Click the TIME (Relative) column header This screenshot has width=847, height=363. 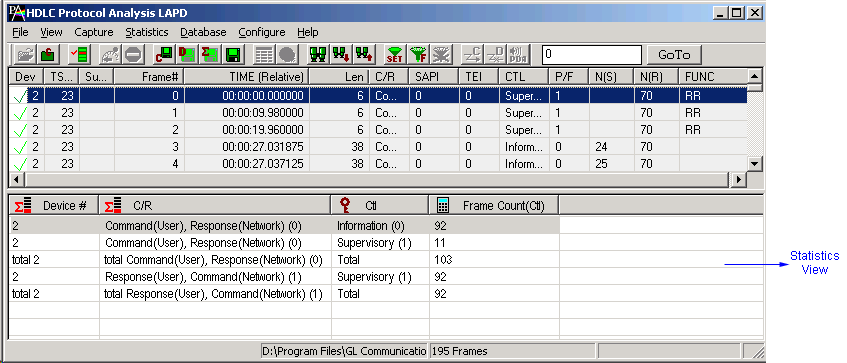[x=247, y=77]
